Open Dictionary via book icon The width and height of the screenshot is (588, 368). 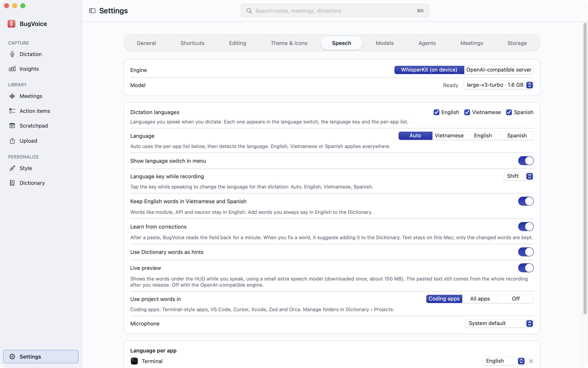[12, 183]
